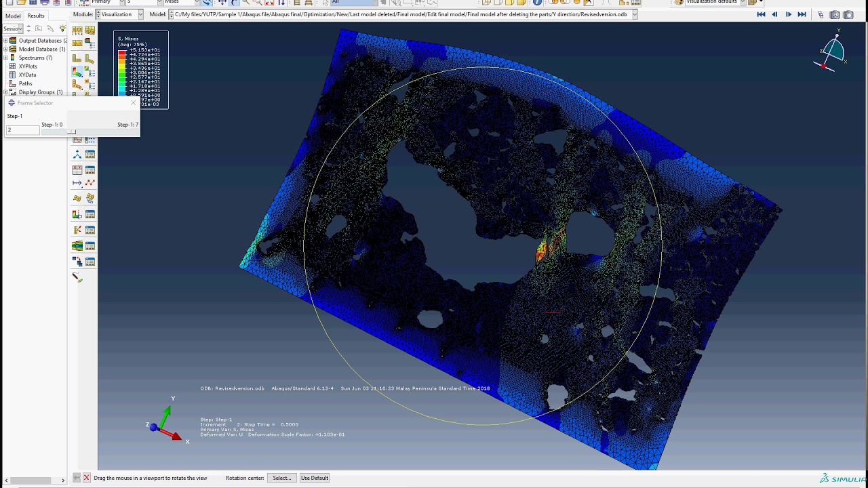Click the blue info query icon
This screenshot has height=488, width=868.
tap(538, 2)
